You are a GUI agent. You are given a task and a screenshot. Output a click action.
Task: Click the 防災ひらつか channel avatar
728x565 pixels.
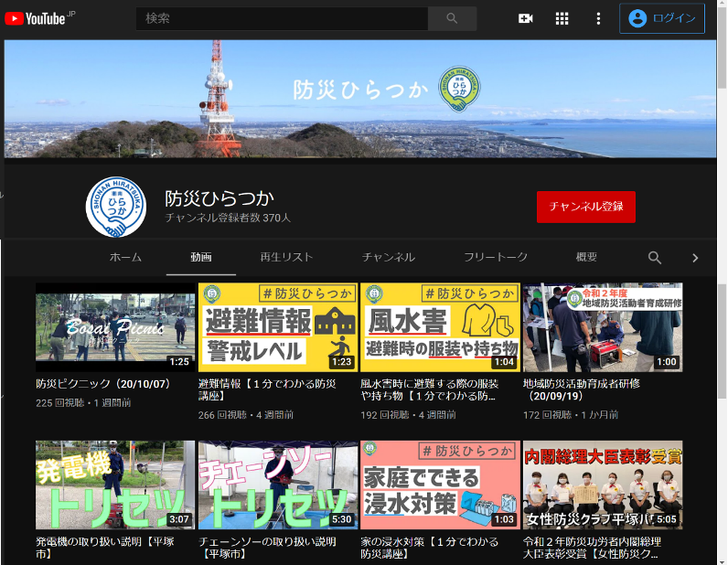coord(116,207)
